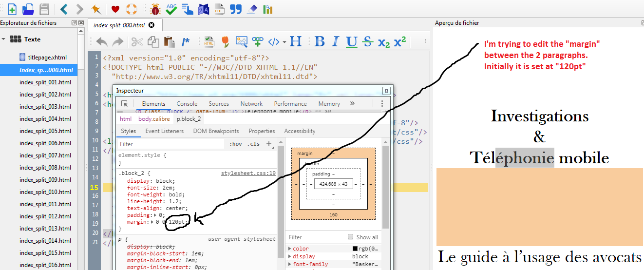Toggle bold formatting B button
This screenshot has height=270, width=644.
click(320, 42)
